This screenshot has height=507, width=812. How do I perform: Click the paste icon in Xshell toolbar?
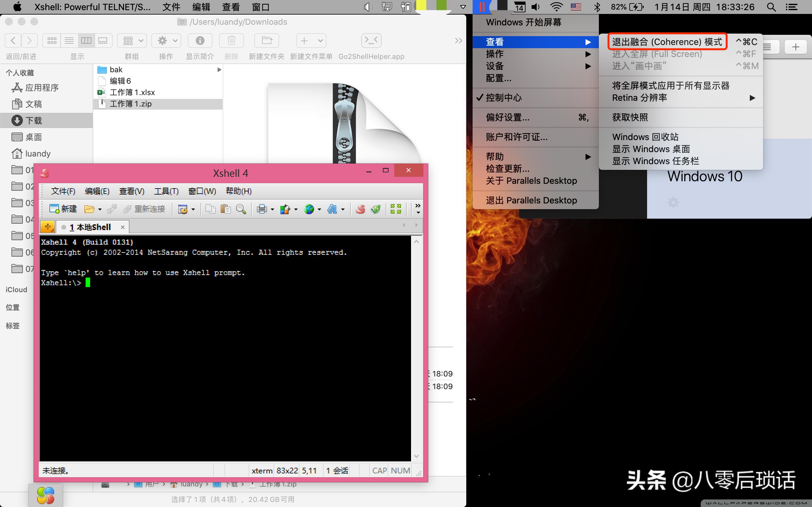tap(226, 209)
